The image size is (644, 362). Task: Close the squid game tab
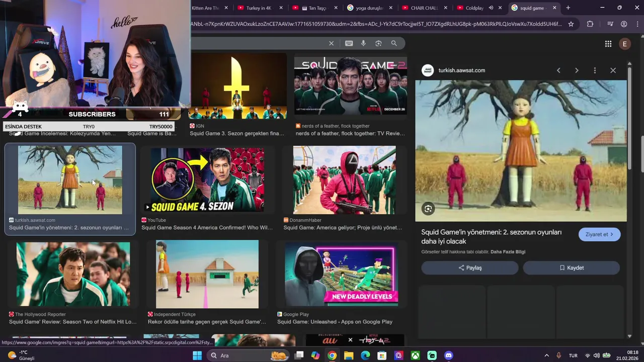(554, 8)
